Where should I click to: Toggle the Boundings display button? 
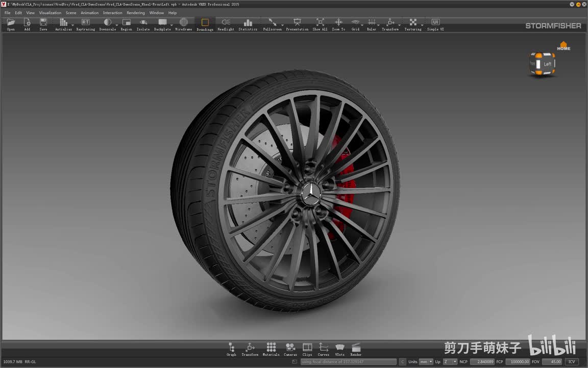point(205,23)
